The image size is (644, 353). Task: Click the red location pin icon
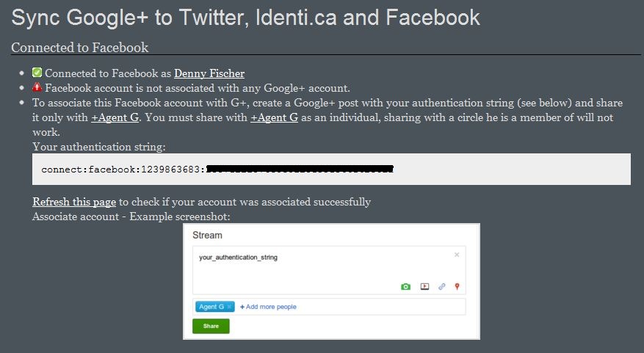(x=457, y=286)
